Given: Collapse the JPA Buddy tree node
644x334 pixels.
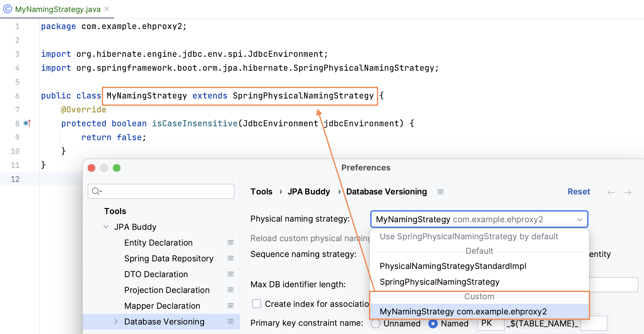Looking at the screenshot, I should [106, 227].
